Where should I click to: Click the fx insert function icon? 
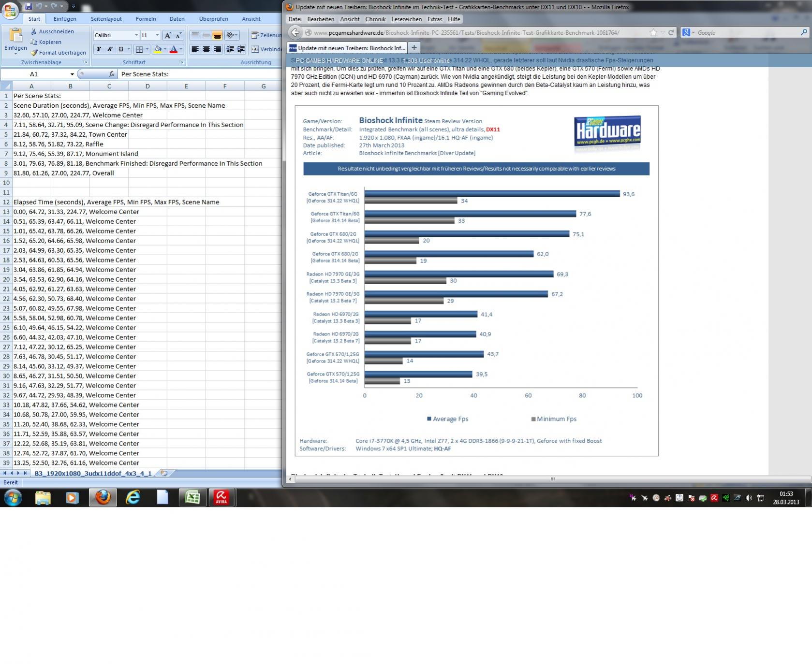112,74
